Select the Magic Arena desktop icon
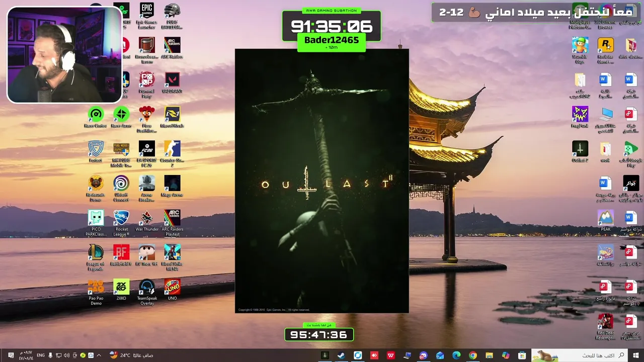 coord(172,187)
